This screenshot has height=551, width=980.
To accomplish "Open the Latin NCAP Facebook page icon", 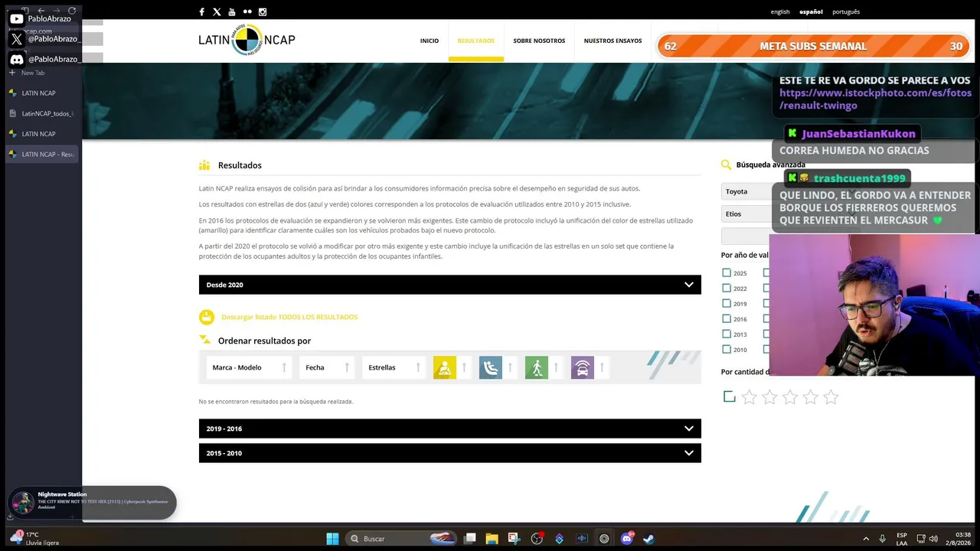I will pyautogui.click(x=201, y=11).
